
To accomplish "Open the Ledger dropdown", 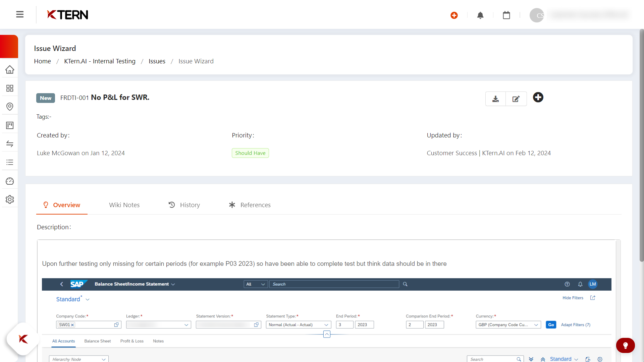I will [x=159, y=324].
